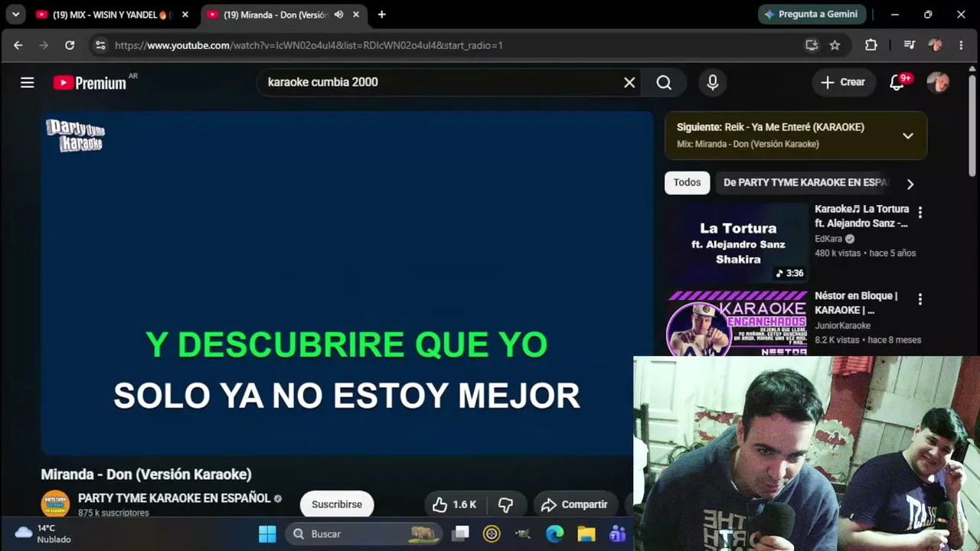Open Karaoke La Tortura ft. Alejandro Sanz title

pos(862,216)
